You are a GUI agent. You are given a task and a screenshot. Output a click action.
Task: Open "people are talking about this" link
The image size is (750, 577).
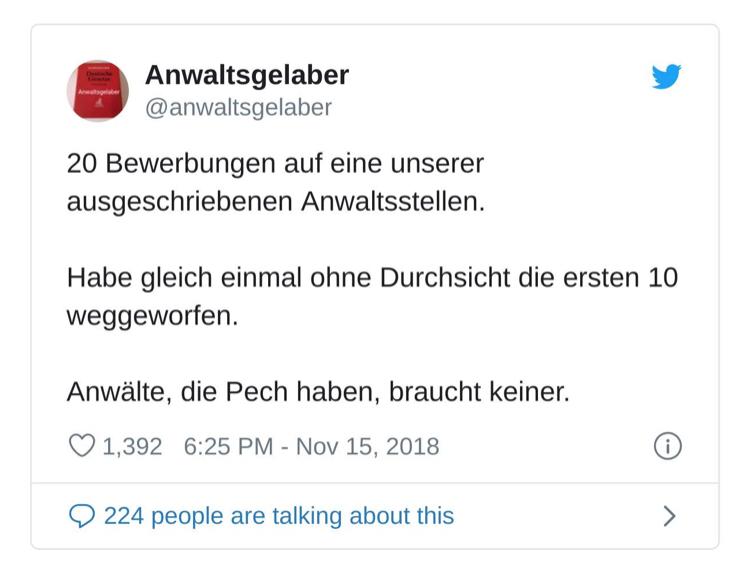click(302, 516)
